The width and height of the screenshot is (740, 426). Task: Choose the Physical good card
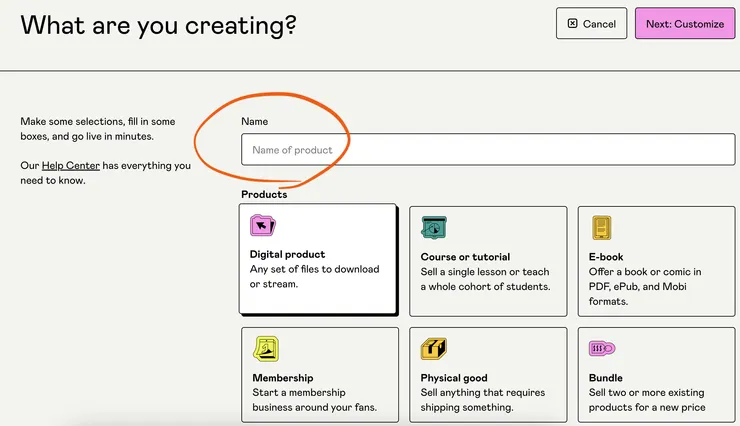coord(488,375)
